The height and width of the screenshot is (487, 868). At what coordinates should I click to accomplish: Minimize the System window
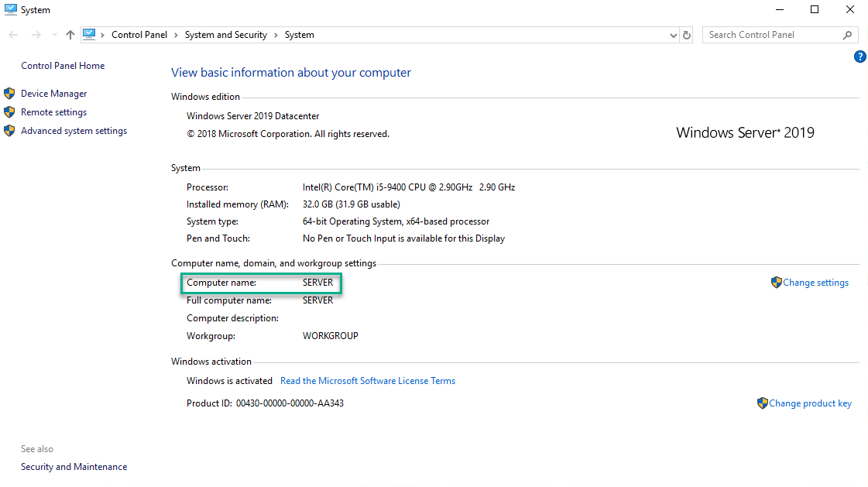[780, 9]
